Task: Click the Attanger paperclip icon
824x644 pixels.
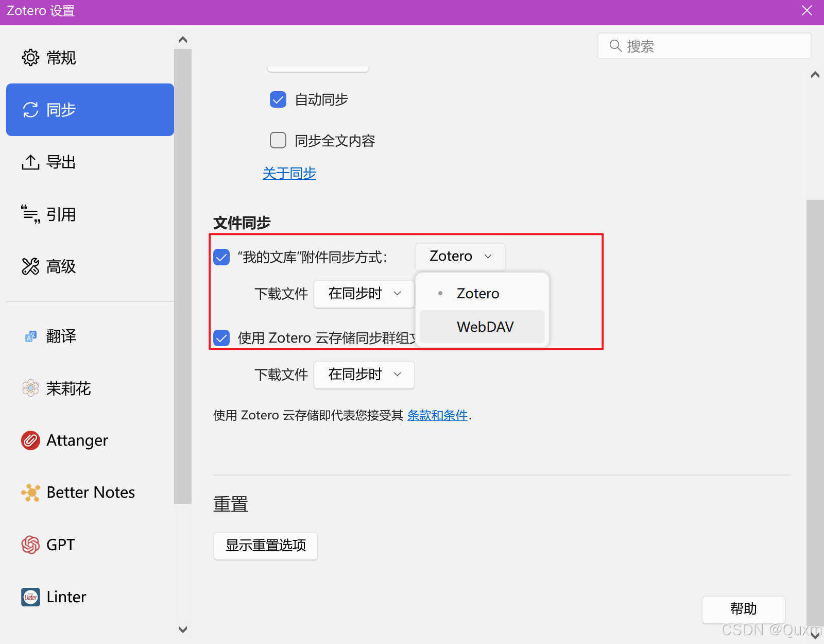Action: [x=30, y=440]
